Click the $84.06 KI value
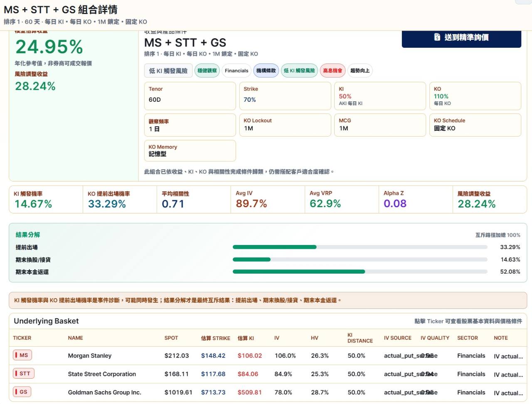This screenshot has height=404, width=532. coord(248,374)
